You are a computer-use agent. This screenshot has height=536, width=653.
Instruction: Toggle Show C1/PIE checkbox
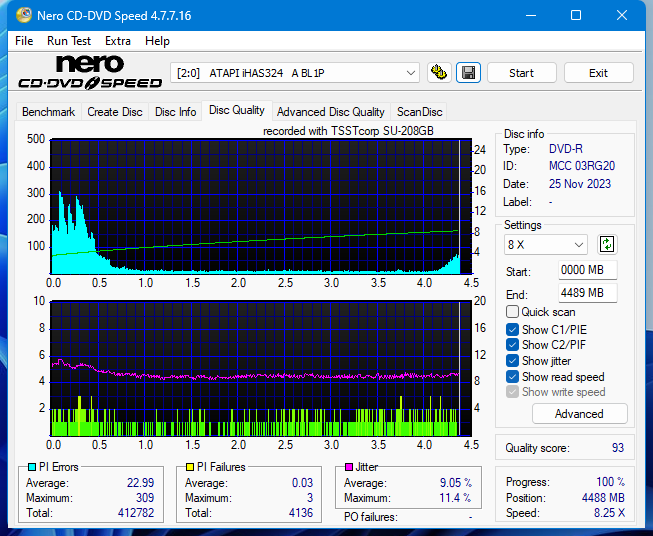[512, 329]
